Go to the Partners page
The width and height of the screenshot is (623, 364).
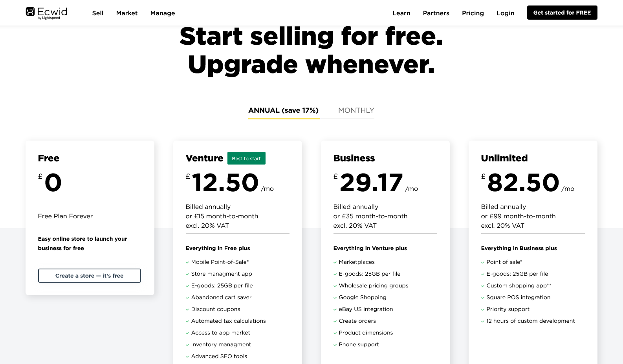[x=436, y=13]
